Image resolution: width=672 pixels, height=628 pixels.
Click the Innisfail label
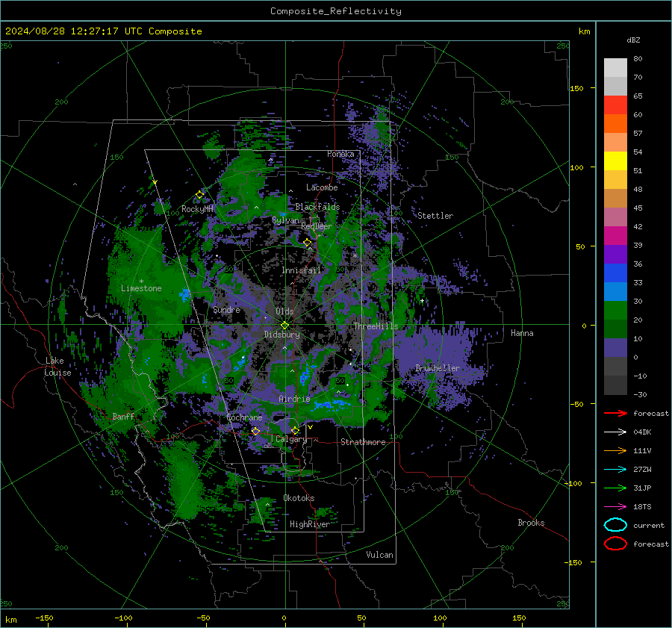(x=301, y=270)
